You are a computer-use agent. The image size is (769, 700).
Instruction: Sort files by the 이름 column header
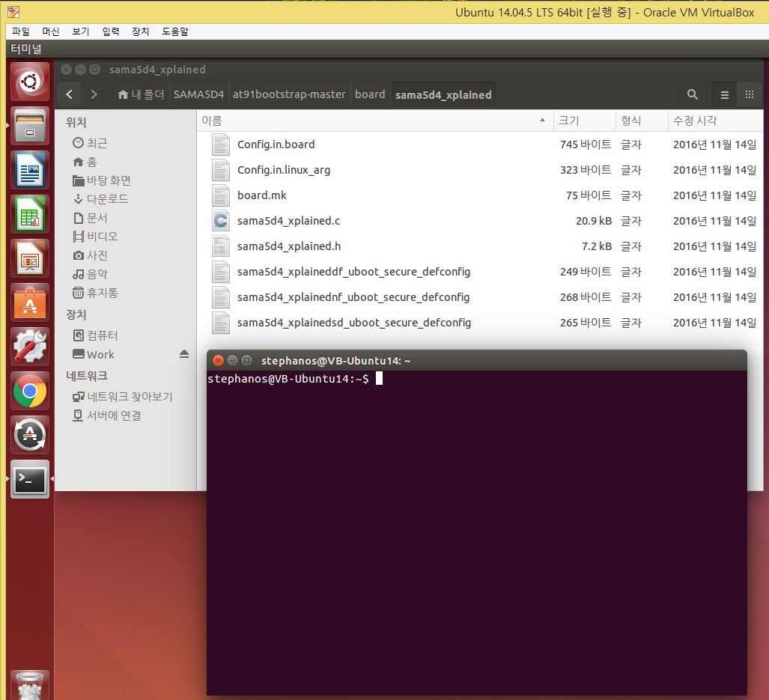coord(212,121)
